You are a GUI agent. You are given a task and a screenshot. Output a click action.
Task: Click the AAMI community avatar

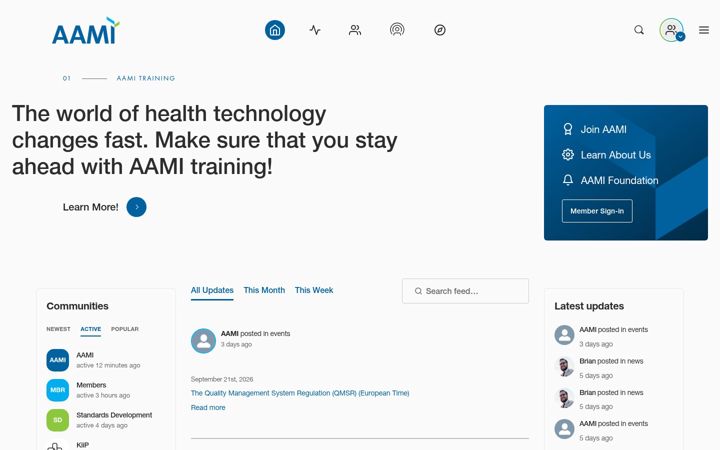(58, 360)
